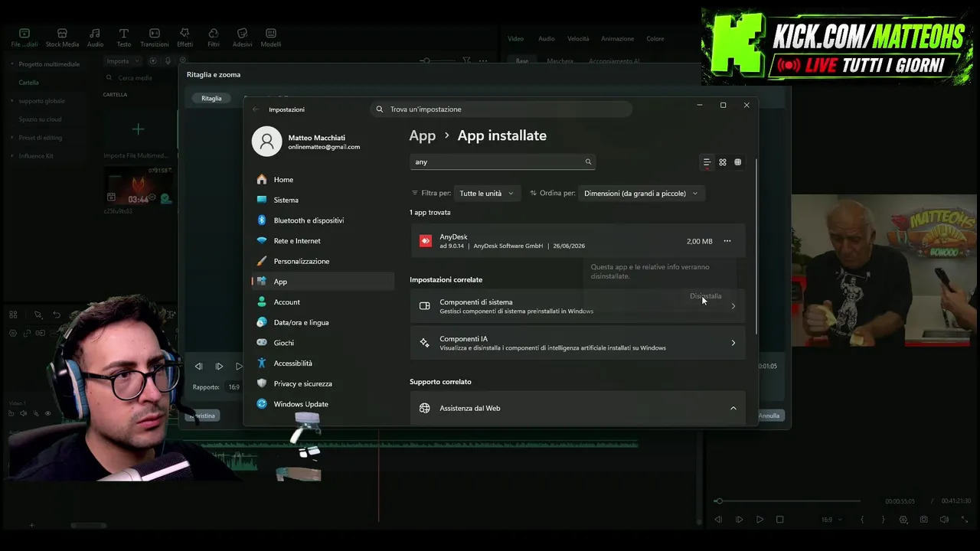Open the 'Tutte le unità' filter dropdown
The width and height of the screenshot is (980, 551).
(487, 194)
